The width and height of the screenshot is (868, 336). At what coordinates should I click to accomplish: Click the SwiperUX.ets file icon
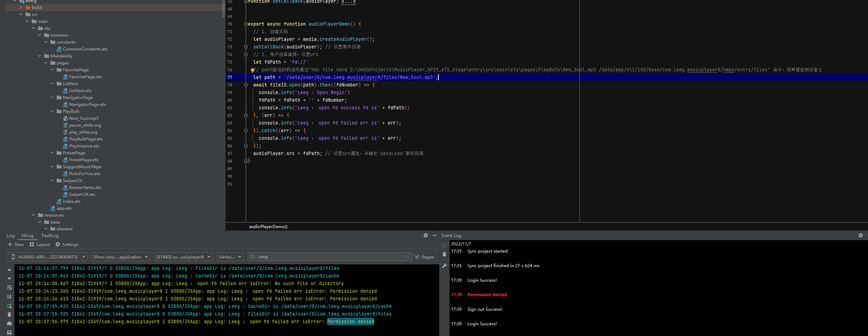pos(65,194)
